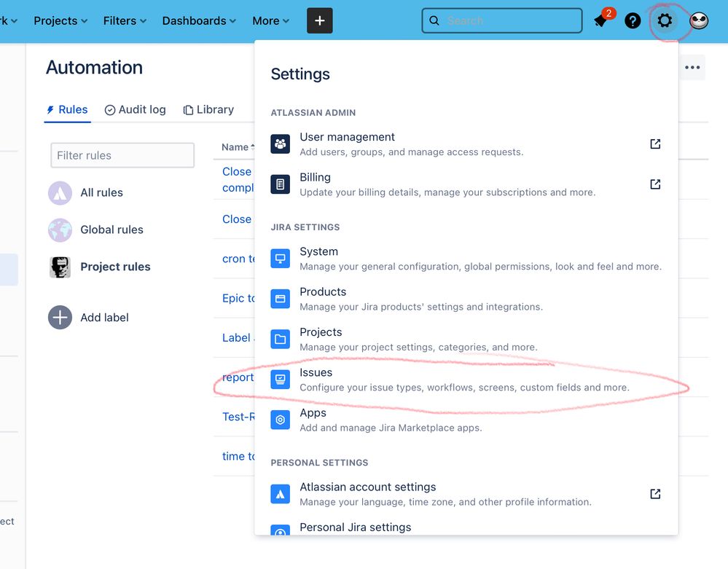This screenshot has height=569, width=728.
Task: Select Billing settings entry
Action: pos(466,184)
